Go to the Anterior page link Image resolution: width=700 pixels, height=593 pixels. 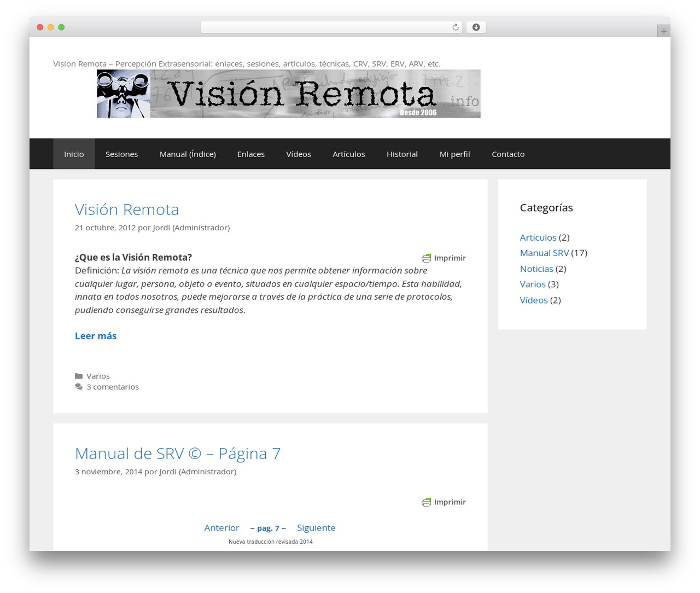click(221, 528)
